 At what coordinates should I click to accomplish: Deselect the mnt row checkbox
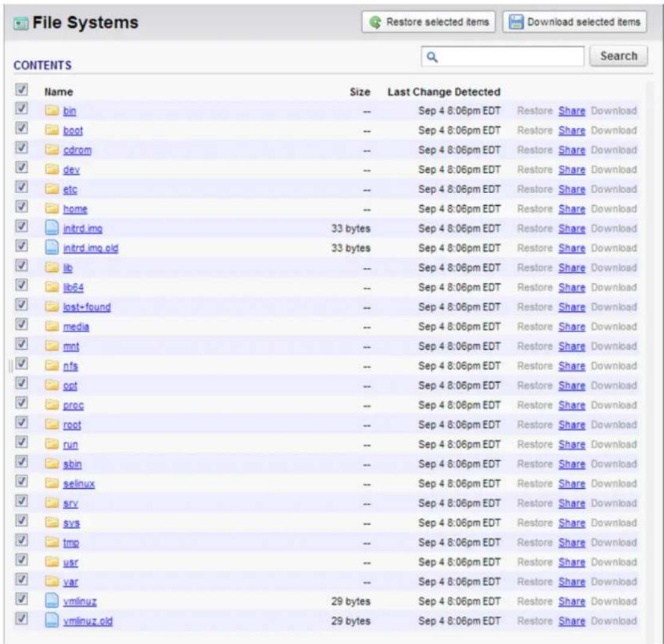click(22, 344)
